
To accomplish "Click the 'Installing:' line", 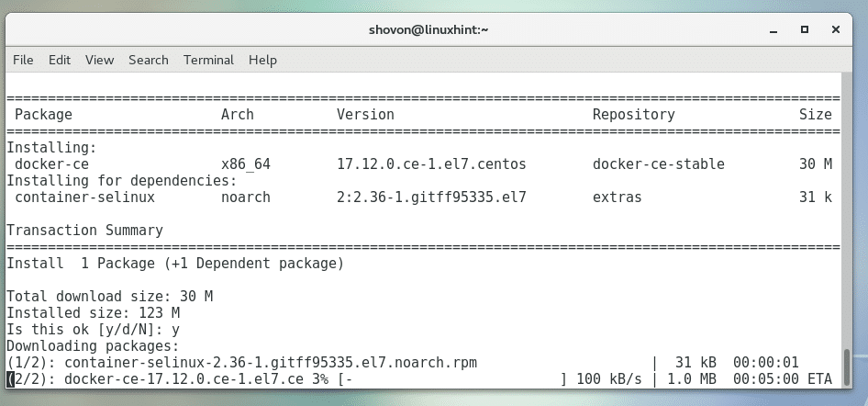I will click(x=51, y=148).
